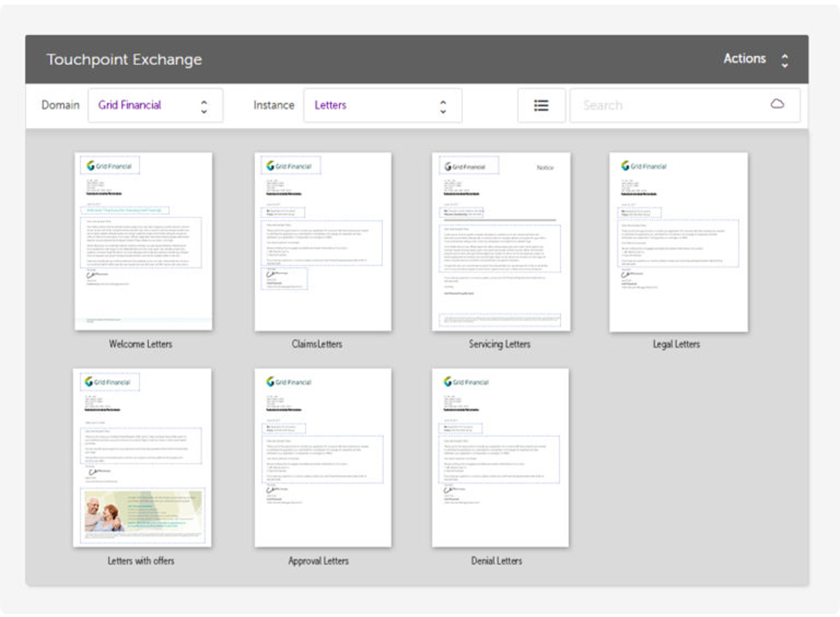Open the Approval Letters document
Viewport: 840px width, 617px height.
(323, 456)
